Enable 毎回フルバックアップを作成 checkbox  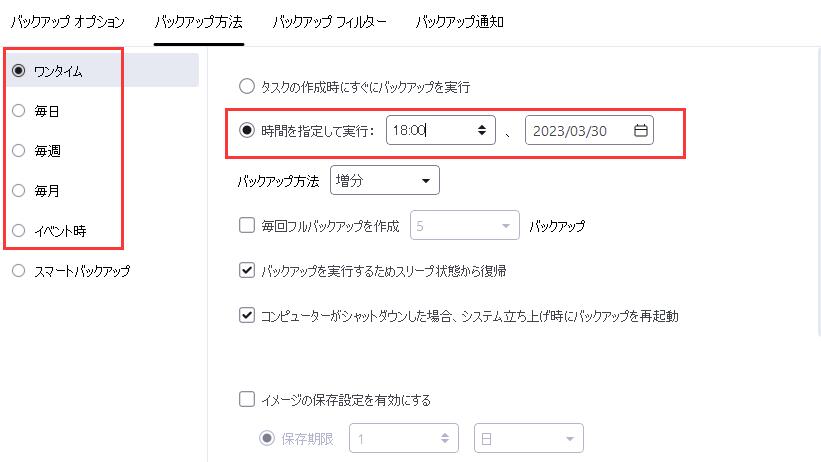[247, 226]
